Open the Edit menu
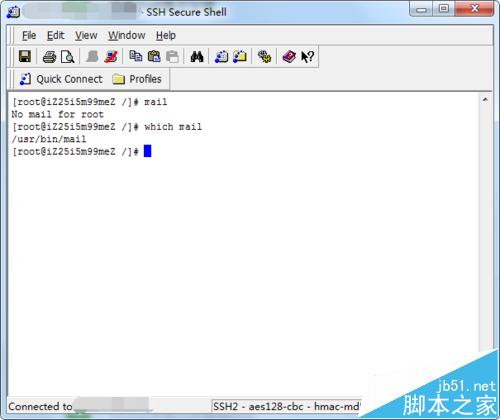500x420 pixels. click(55, 35)
